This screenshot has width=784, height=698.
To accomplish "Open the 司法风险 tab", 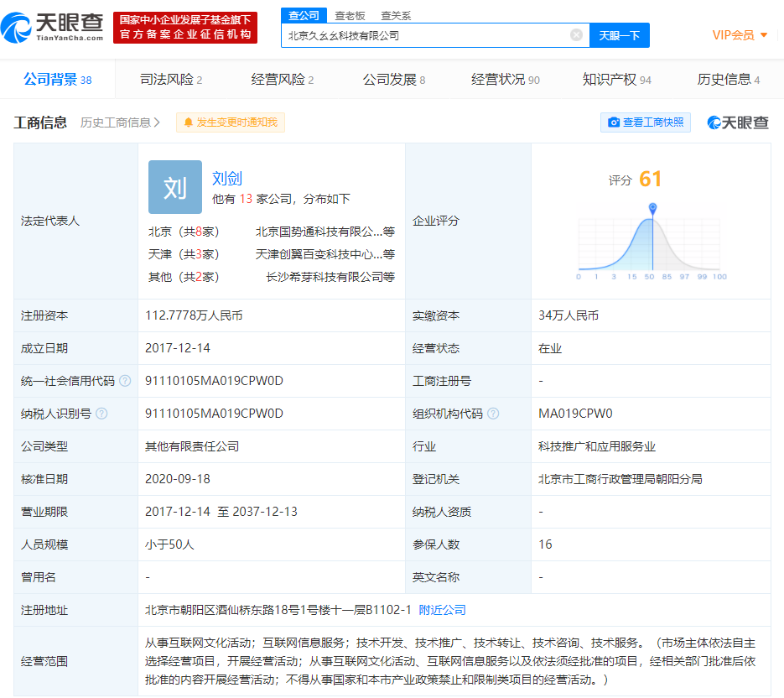I will click(x=171, y=80).
